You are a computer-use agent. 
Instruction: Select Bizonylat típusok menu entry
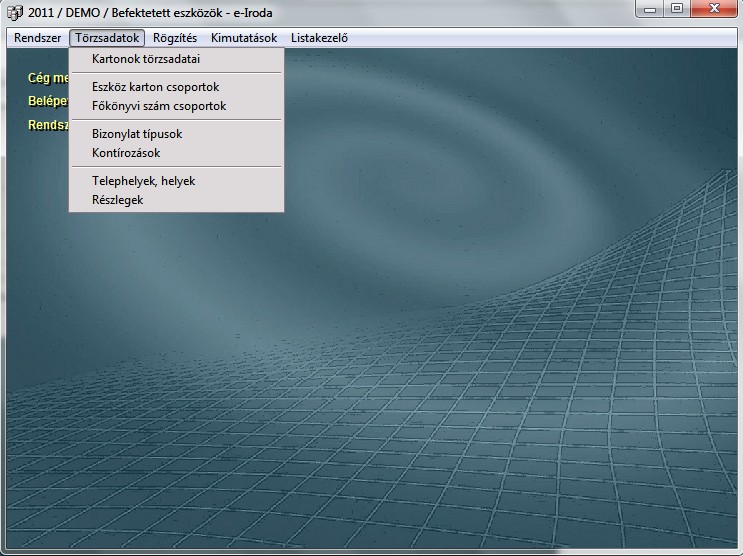point(137,134)
